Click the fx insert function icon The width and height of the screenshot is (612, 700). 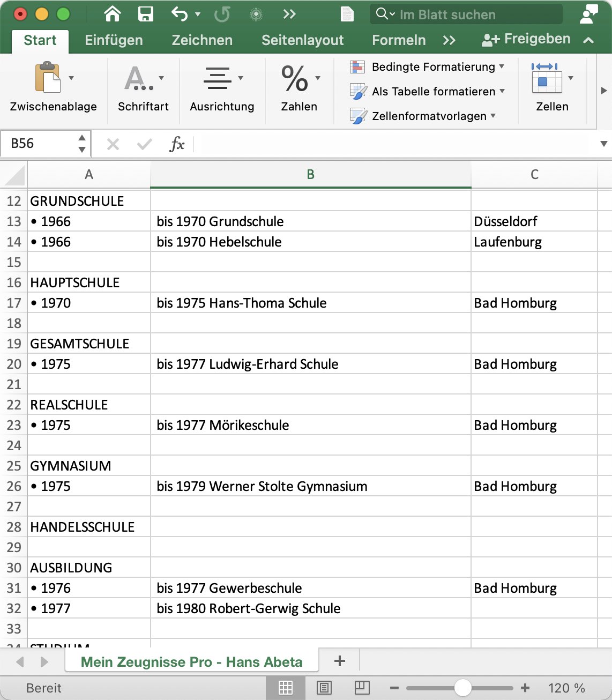(x=177, y=144)
